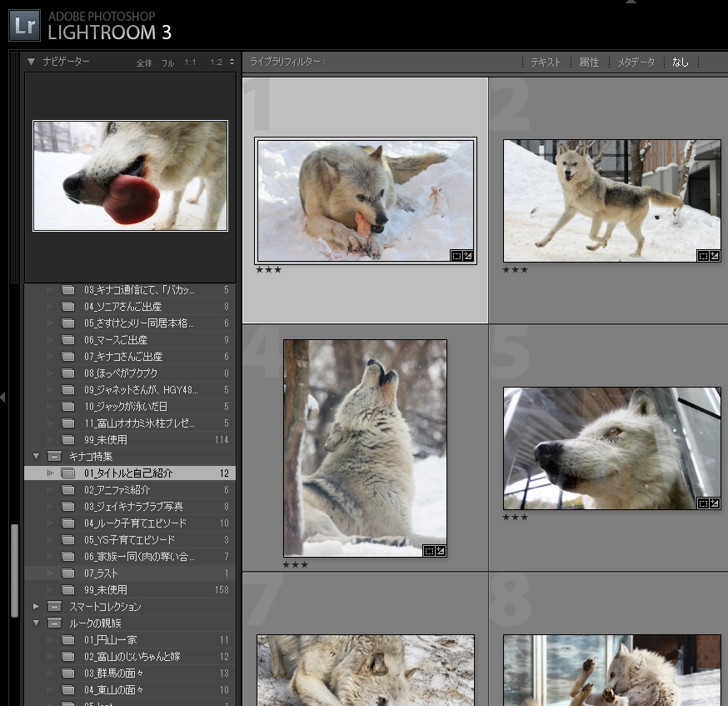Select the howling wolf thumbnail
The width and height of the screenshot is (728, 706).
[366, 448]
